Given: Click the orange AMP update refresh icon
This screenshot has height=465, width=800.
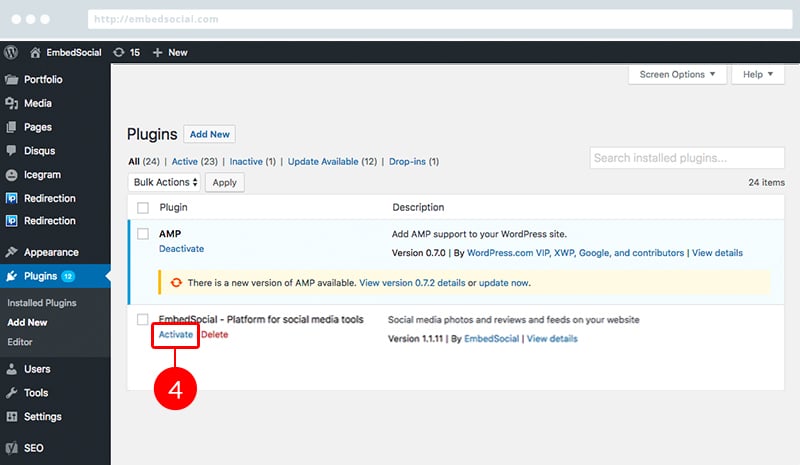Looking at the screenshot, I should click(176, 283).
